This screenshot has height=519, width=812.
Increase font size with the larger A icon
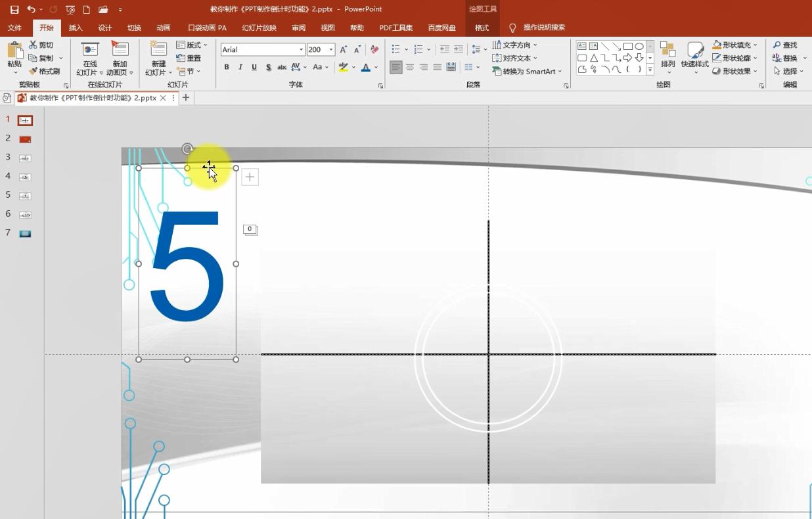(x=343, y=49)
